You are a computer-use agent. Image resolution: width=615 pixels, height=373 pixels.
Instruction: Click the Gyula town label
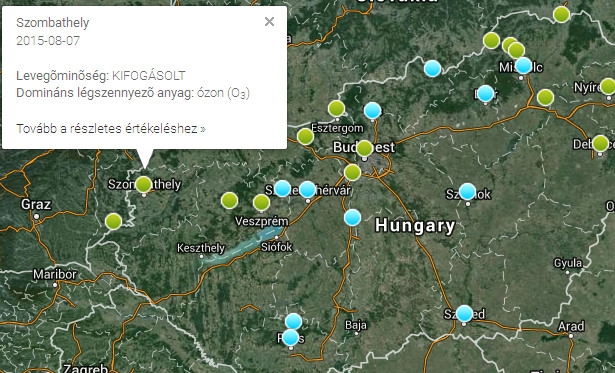[x=568, y=263]
